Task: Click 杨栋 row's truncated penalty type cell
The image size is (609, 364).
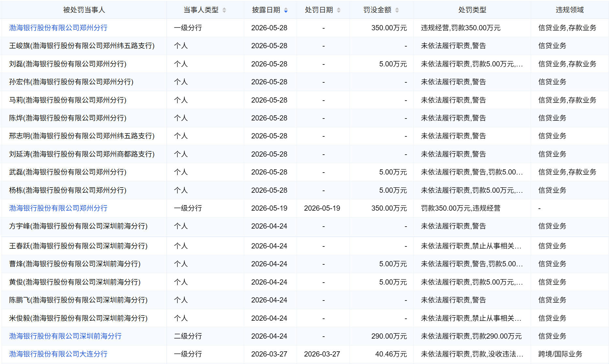Action: pyautogui.click(x=472, y=190)
